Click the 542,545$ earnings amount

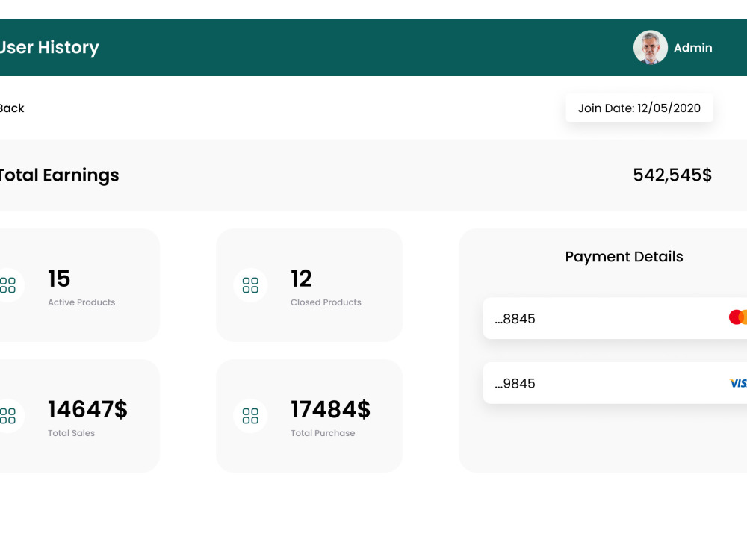click(672, 175)
